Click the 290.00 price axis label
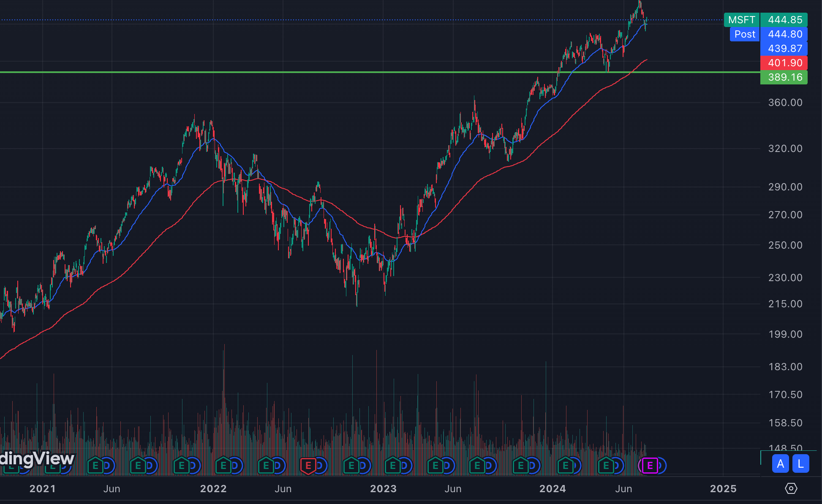822x504 pixels. click(x=785, y=187)
